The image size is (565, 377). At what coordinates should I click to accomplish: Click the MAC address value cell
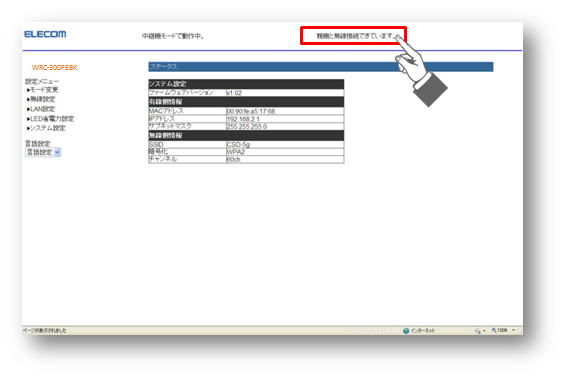tap(285, 111)
